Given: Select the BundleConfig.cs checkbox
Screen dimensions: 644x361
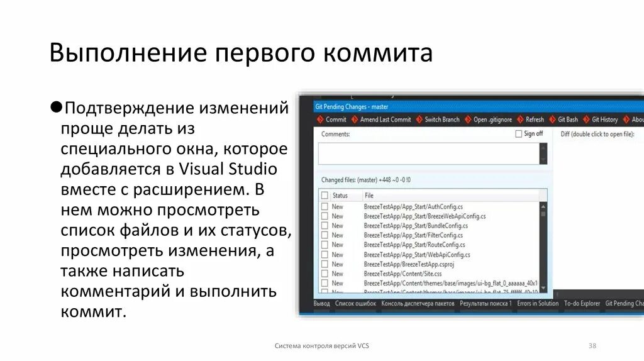Looking at the screenshot, I should pos(325,226).
